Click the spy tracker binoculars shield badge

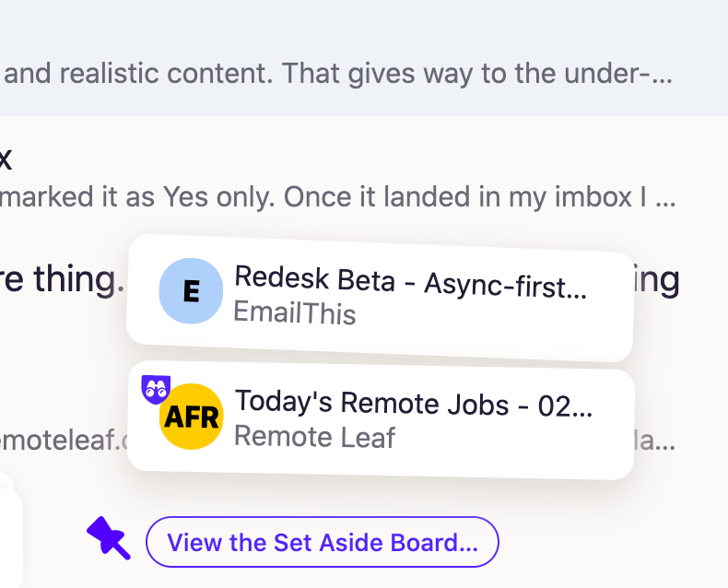(x=156, y=389)
